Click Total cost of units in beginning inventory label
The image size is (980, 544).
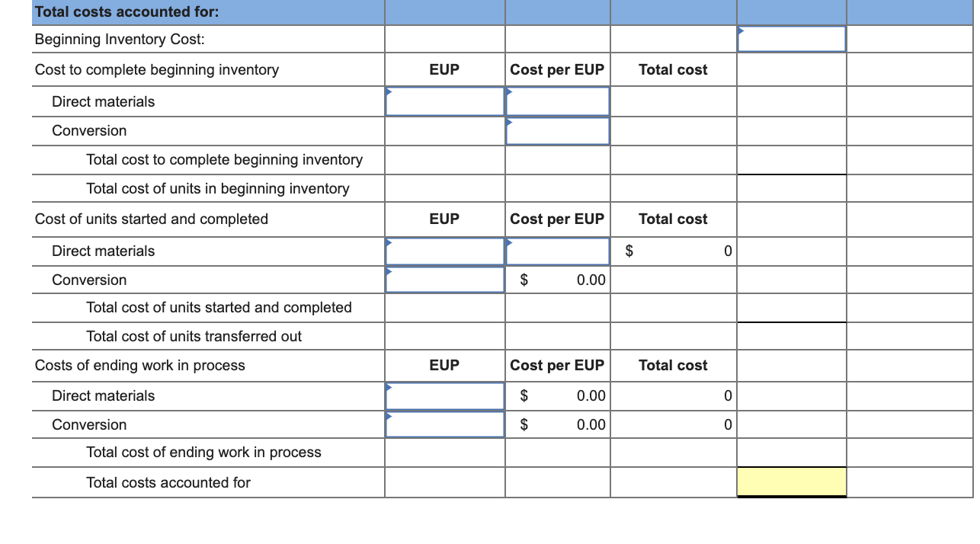click(x=218, y=188)
